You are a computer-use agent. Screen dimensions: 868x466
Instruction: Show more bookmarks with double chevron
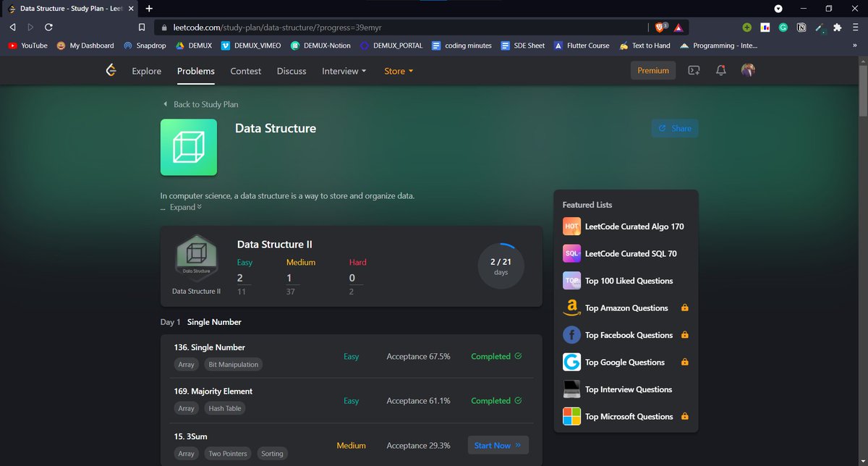(x=855, y=45)
